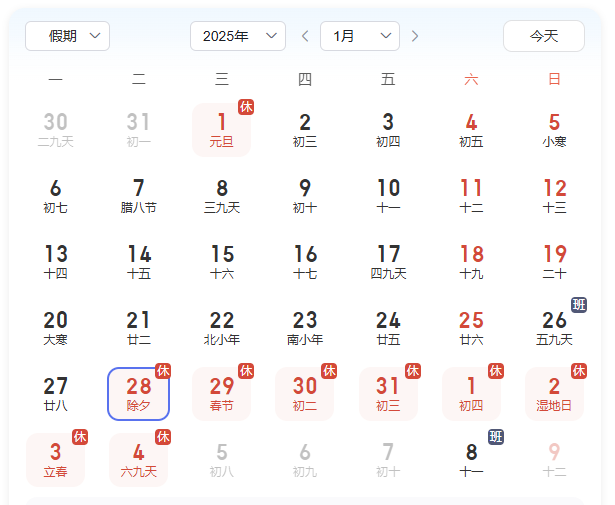
Task: Pick January 7 腊八节
Action: pyautogui.click(x=138, y=195)
